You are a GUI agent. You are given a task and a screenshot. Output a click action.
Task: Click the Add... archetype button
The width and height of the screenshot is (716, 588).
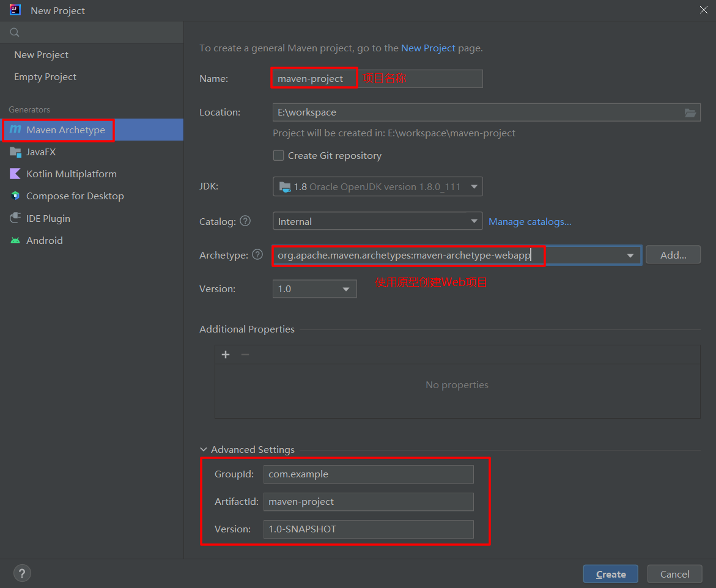click(x=673, y=255)
